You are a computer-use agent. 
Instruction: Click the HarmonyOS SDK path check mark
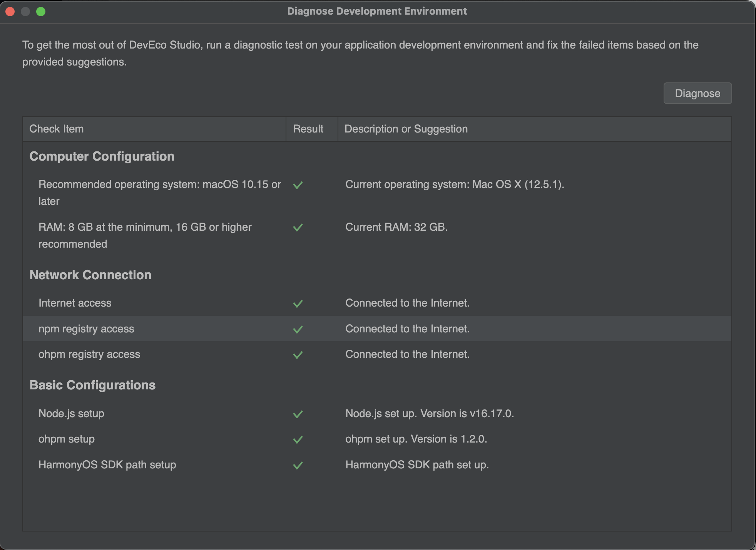tap(298, 465)
